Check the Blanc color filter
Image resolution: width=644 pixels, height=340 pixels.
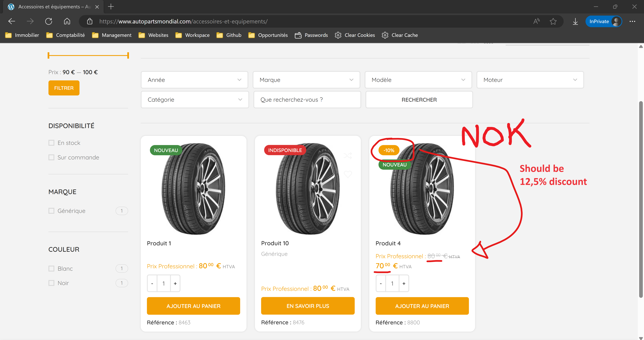tap(51, 269)
